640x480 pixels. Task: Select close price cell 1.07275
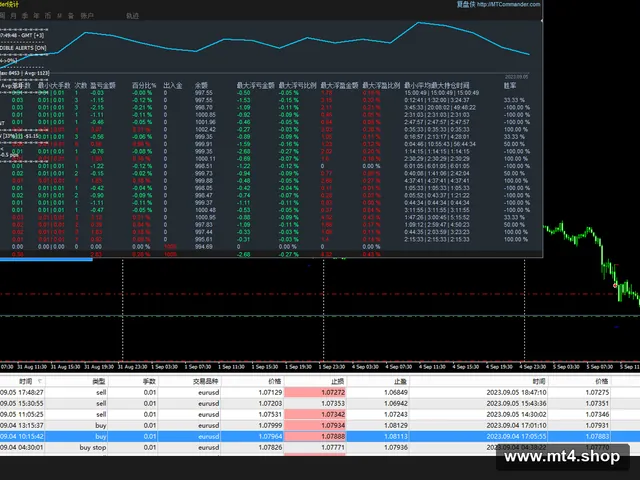597,393
